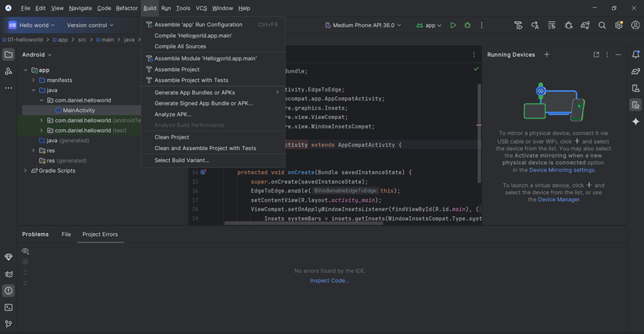
Task: Open the Logcat cat icon panel
Action: pyautogui.click(x=9, y=274)
